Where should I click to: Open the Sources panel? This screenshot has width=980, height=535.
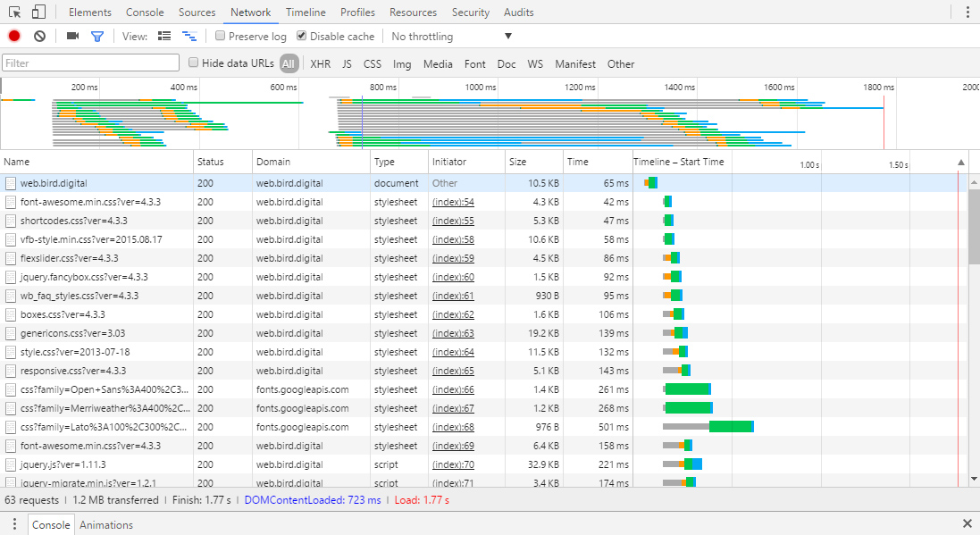click(197, 12)
